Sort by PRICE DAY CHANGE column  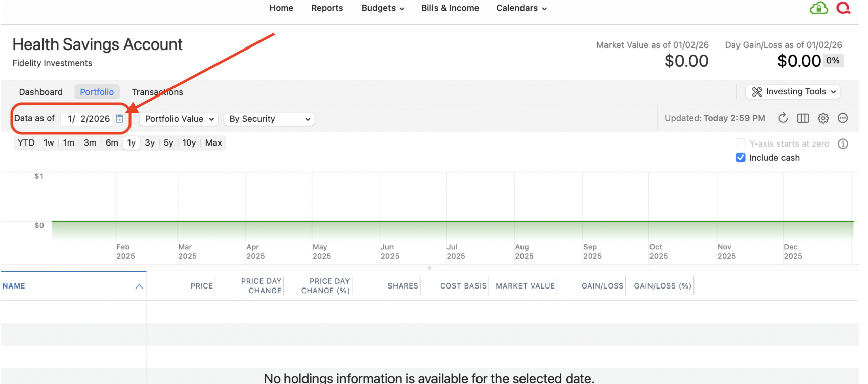261,286
